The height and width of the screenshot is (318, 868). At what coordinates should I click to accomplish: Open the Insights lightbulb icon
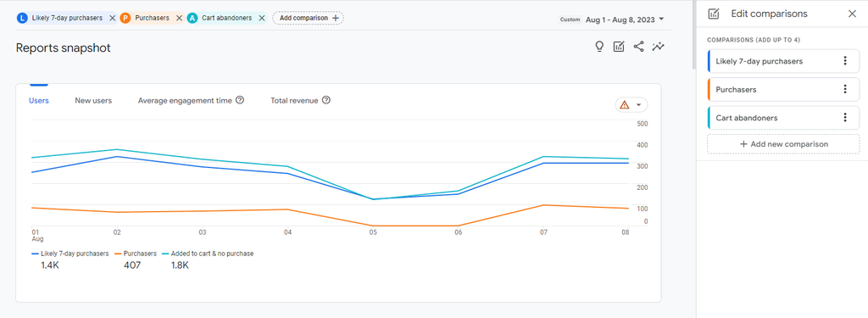(599, 47)
